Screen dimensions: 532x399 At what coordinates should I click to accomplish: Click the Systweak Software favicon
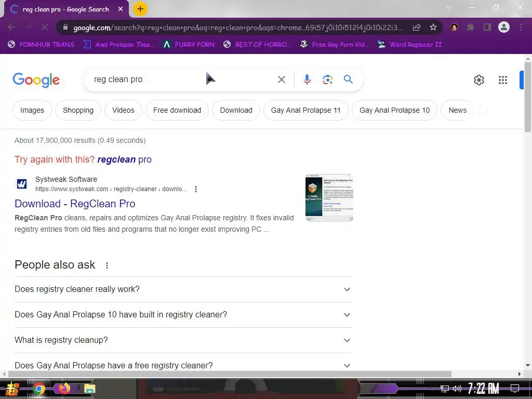pos(22,184)
